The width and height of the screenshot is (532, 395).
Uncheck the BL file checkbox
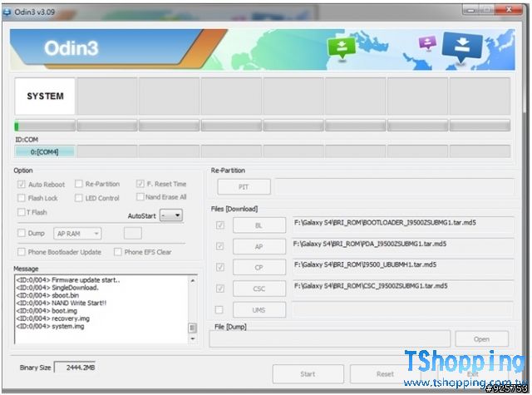pos(219,225)
